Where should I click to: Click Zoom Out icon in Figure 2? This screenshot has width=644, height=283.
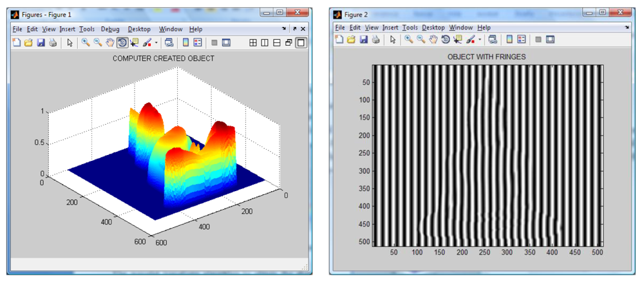coord(421,40)
